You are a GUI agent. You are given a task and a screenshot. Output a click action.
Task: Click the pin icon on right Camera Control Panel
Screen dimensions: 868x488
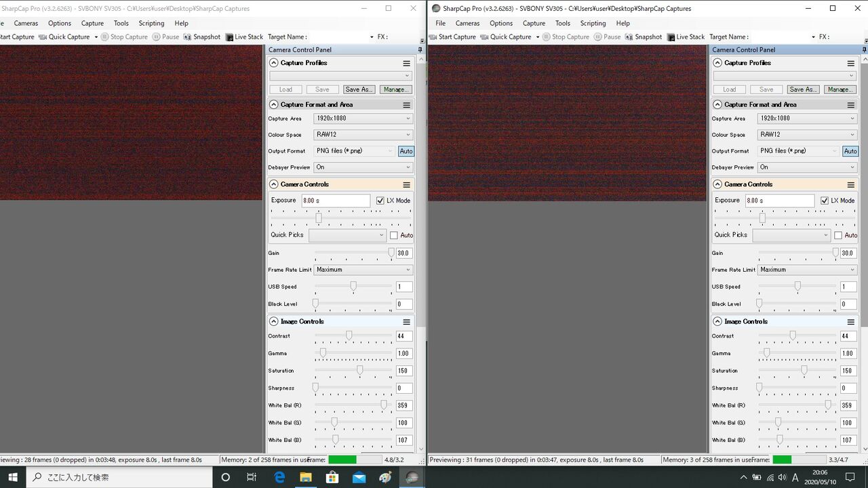pos(863,49)
